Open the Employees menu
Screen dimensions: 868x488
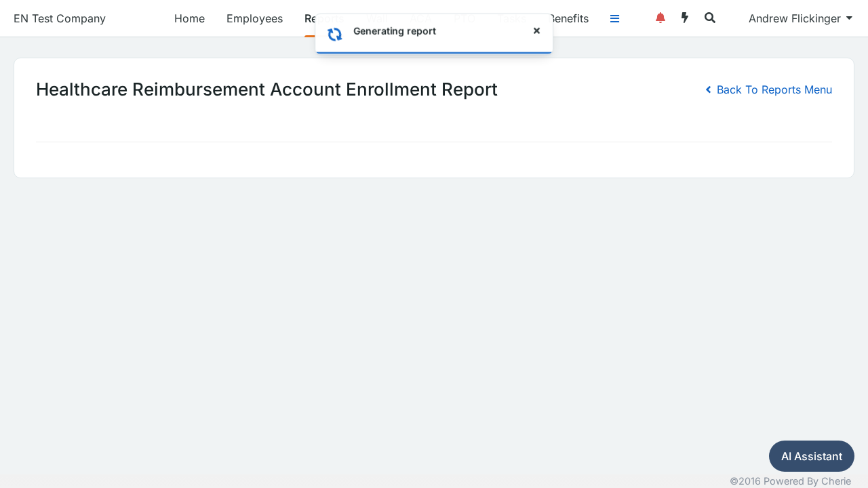(254, 18)
